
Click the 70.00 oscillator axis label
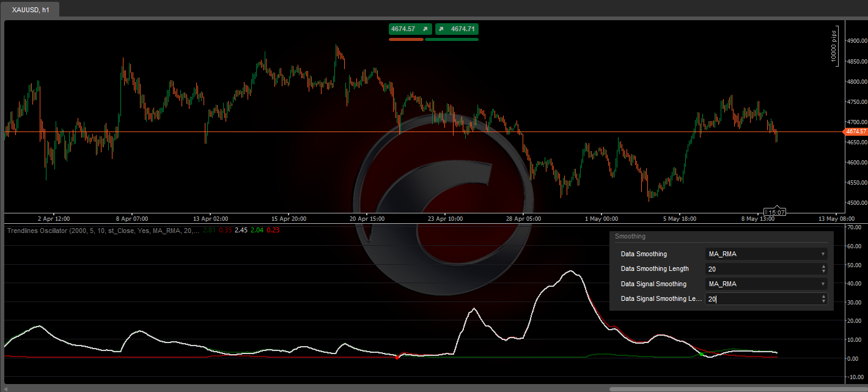pos(855,227)
